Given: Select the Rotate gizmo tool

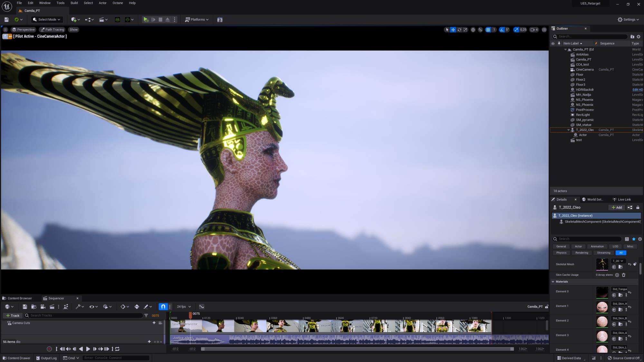Looking at the screenshot, I should click(x=459, y=30).
